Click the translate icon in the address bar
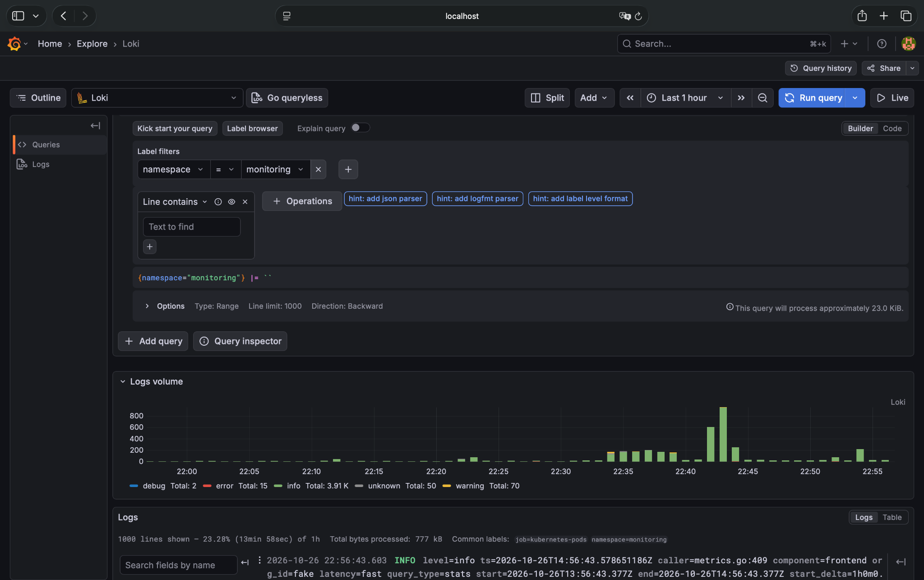924x580 pixels. [624, 16]
